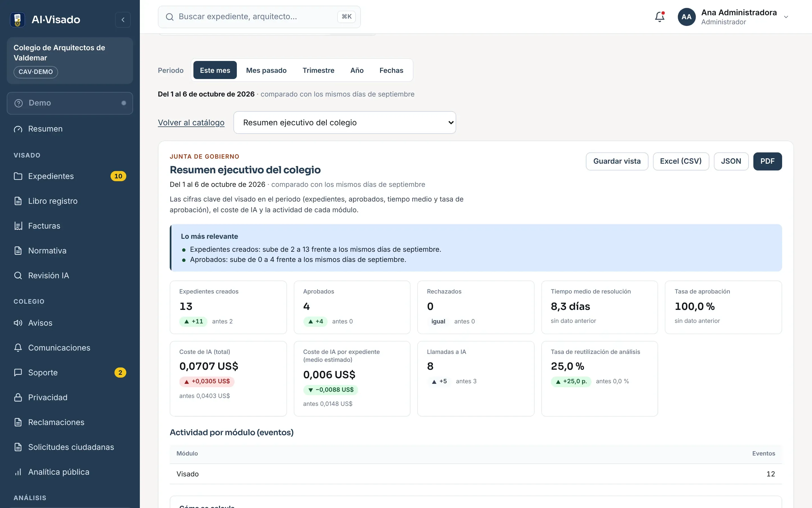The width and height of the screenshot is (812, 508).
Task: Focus the Buscar expediente search field
Action: tap(259, 17)
